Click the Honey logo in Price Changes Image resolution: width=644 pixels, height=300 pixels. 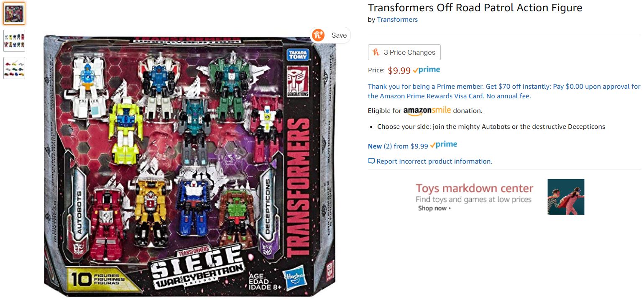point(376,52)
